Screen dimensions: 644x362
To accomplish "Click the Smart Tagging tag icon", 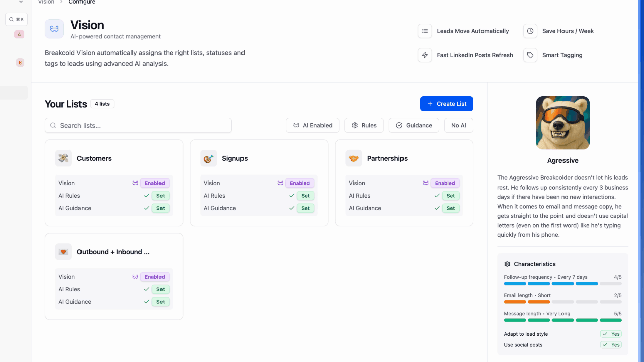I will 530,55.
